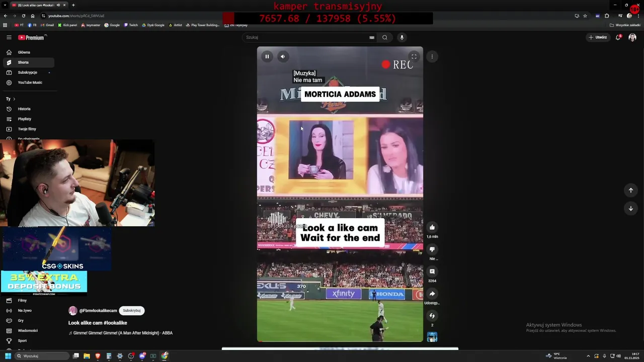Open Na żywo in the sidebar
The image size is (644, 362).
(x=28, y=311)
